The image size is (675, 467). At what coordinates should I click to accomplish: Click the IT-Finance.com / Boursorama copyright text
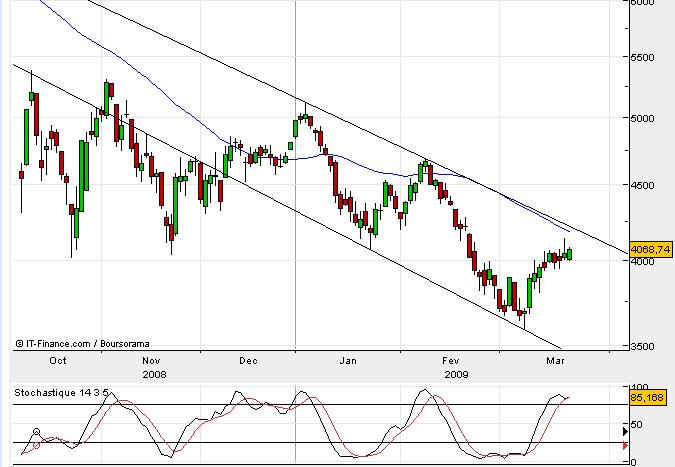click(x=83, y=343)
